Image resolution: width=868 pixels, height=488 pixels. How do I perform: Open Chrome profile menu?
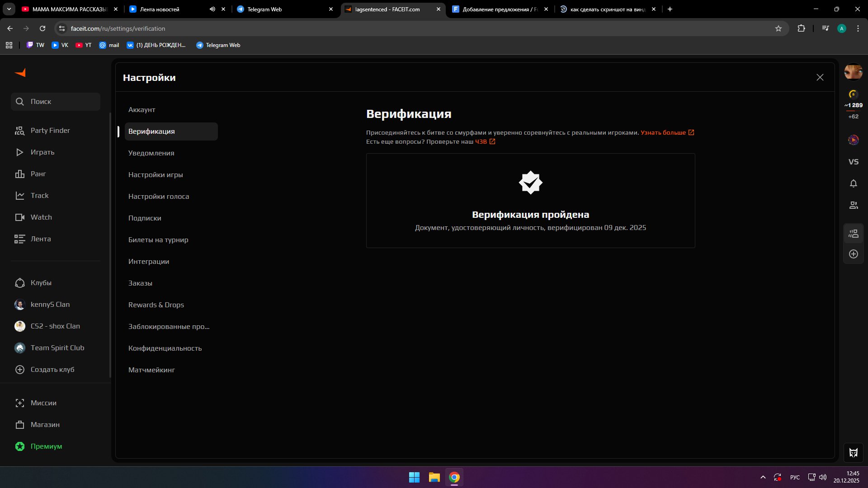[841, 28]
